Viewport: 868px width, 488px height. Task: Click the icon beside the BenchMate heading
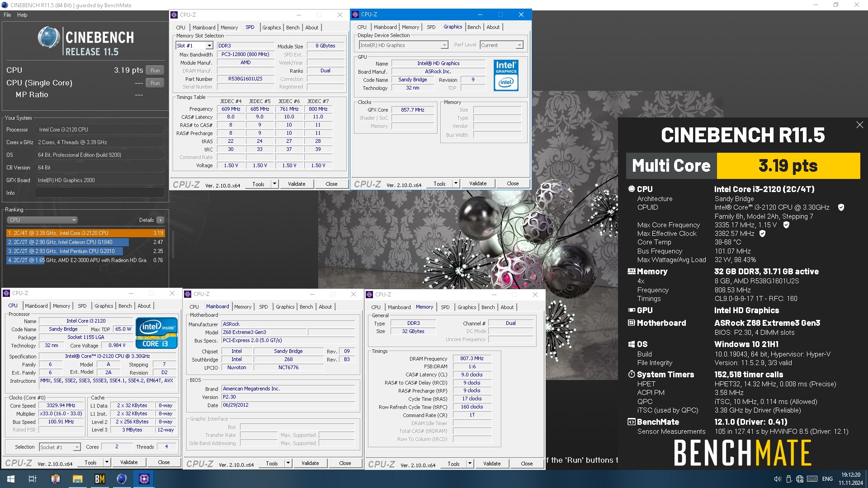click(632, 422)
